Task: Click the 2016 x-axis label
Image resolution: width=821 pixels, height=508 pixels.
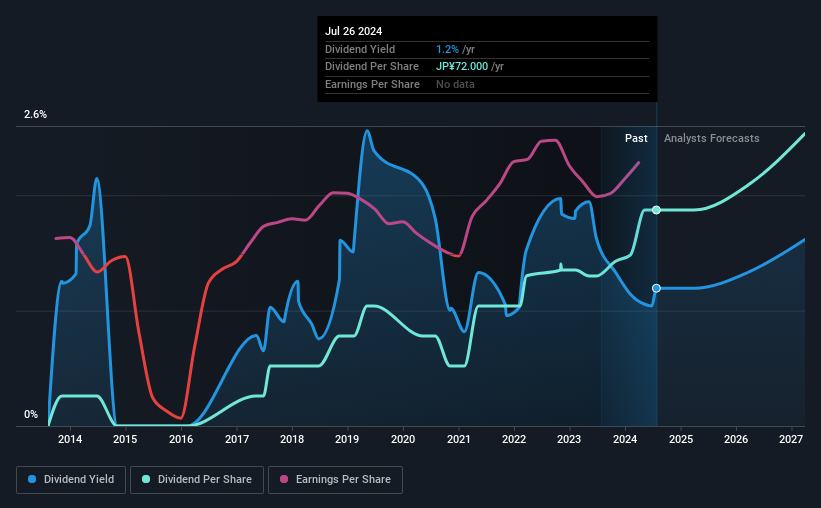Action: click(x=181, y=439)
